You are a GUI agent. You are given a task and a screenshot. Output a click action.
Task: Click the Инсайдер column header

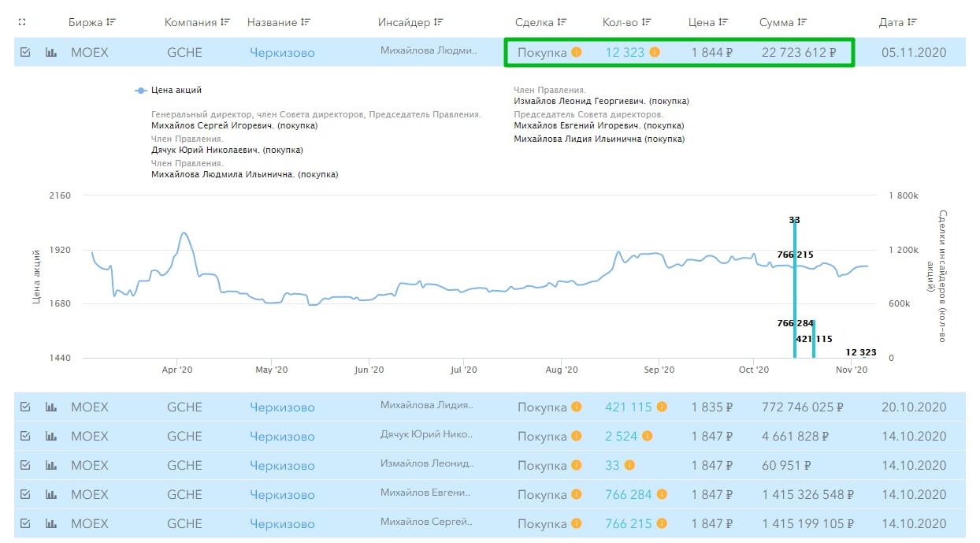tap(405, 22)
